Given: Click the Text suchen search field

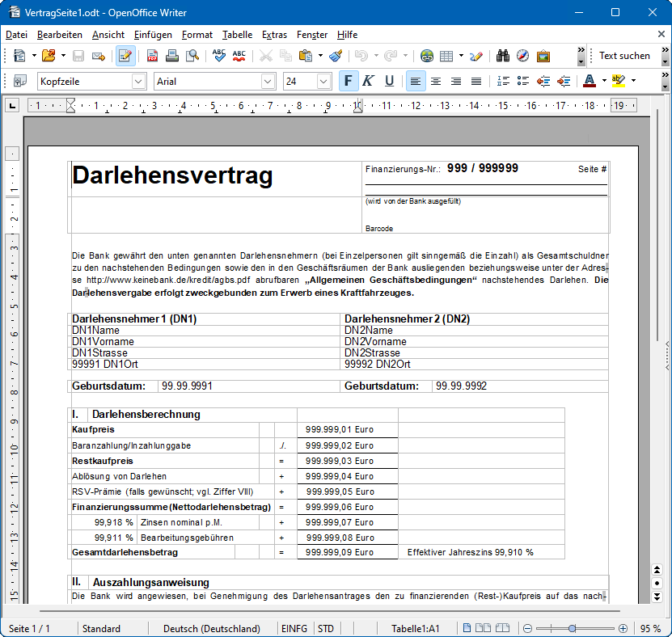Looking at the screenshot, I should click(624, 56).
